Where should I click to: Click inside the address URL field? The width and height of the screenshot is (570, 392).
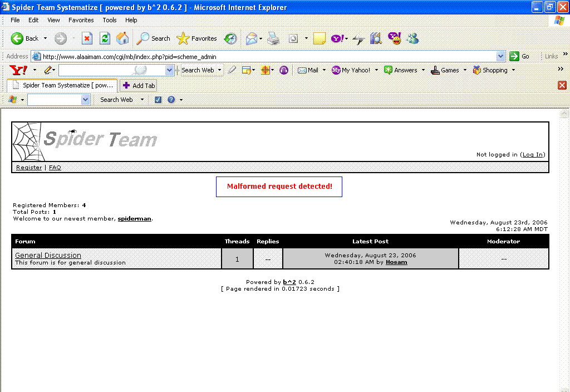pos(269,56)
